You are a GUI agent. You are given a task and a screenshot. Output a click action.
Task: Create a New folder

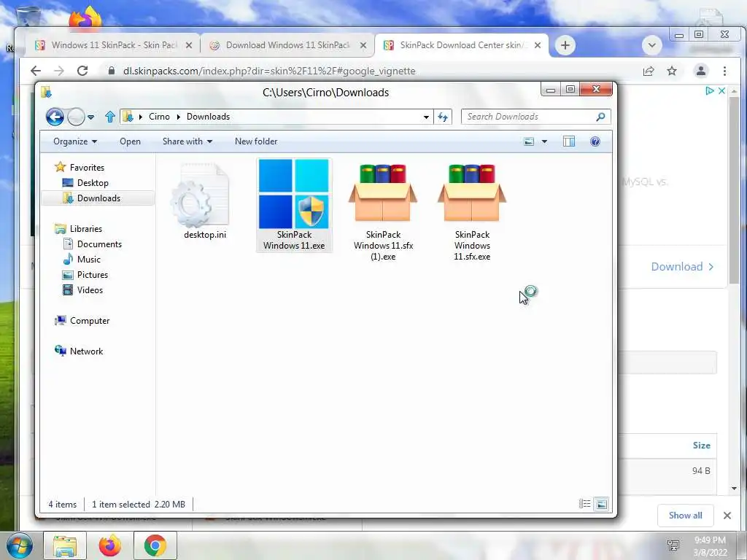[256, 141]
